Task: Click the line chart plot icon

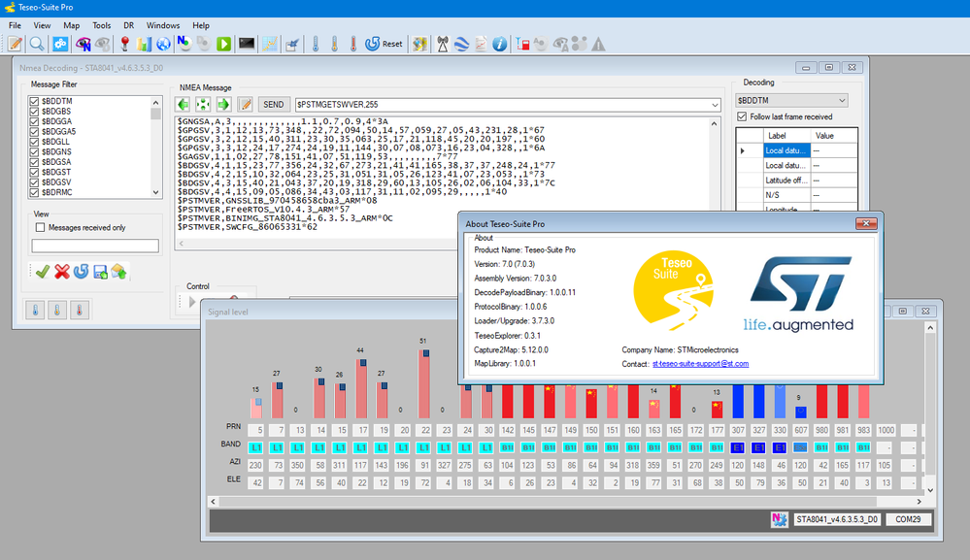Action: [270, 44]
